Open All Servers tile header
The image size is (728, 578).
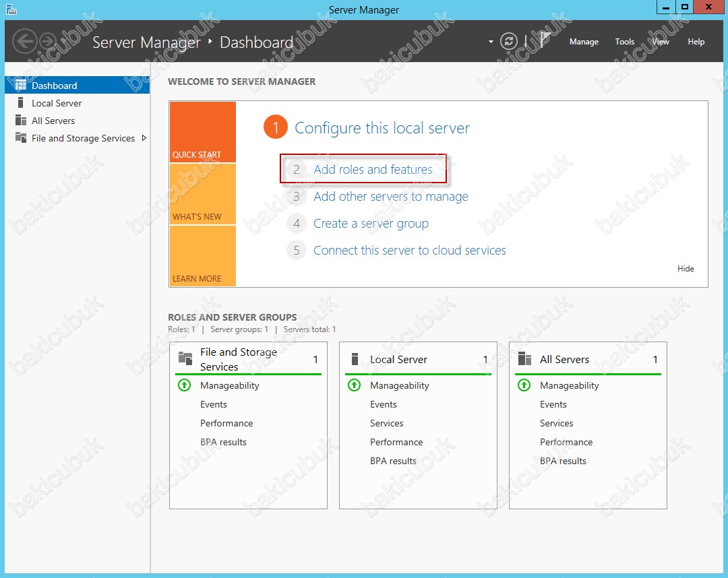(588, 359)
